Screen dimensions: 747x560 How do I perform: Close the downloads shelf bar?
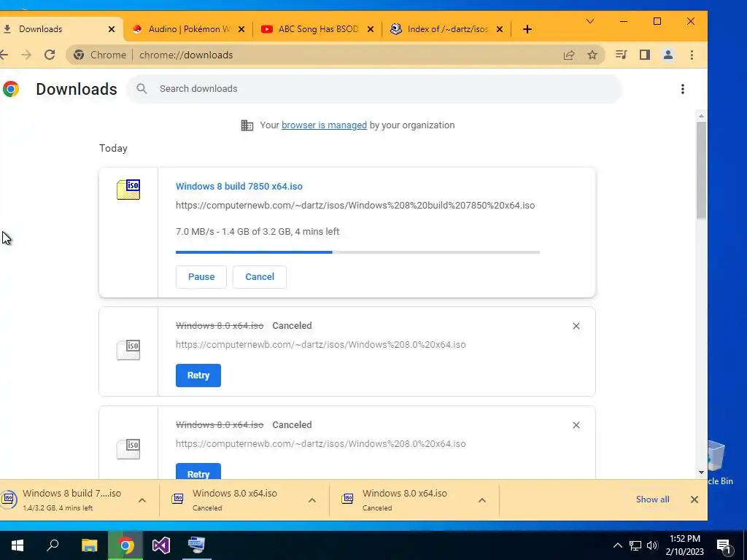click(x=694, y=499)
